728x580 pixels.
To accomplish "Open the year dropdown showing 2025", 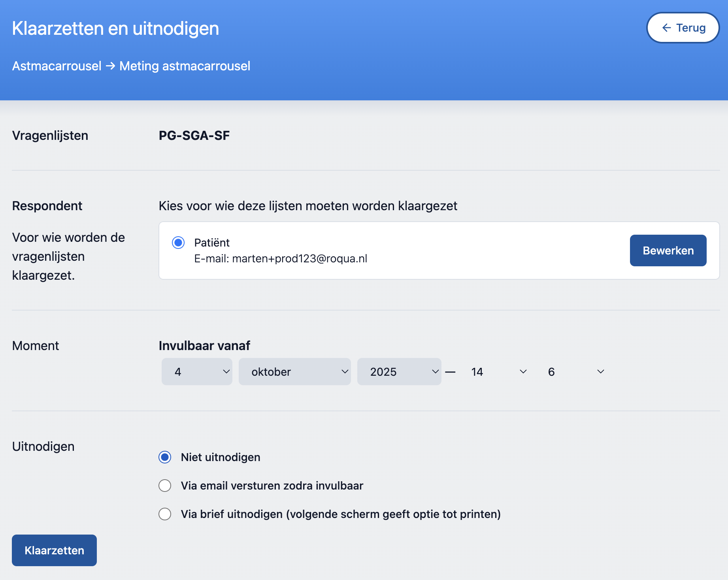I will [399, 371].
